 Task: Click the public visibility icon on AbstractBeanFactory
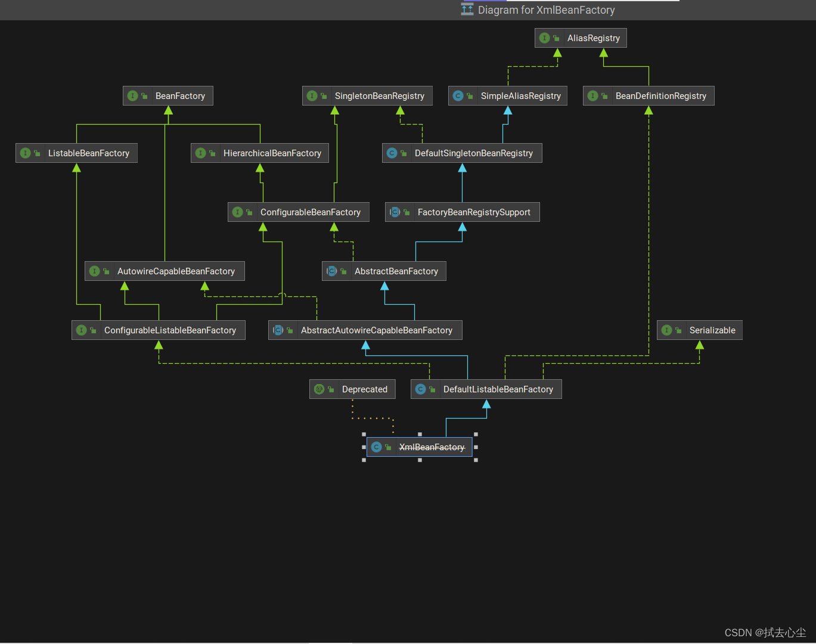(343, 271)
